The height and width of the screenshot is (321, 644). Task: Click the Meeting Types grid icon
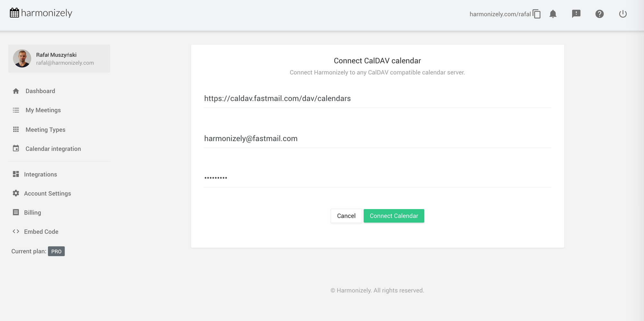[16, 129]
